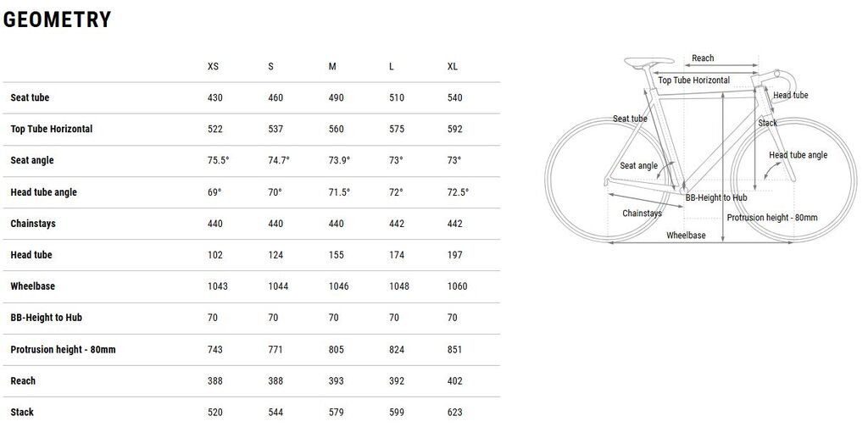Image resolution: width=868 pixels, height=427 pixels.
Task: Click the Reach label on bike diagram
Action: [x=703, y=58]
